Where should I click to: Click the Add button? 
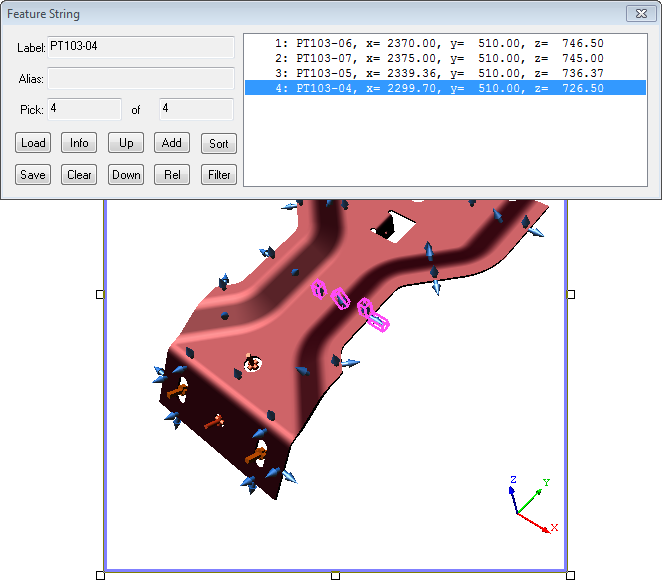[x=172, y=143]
